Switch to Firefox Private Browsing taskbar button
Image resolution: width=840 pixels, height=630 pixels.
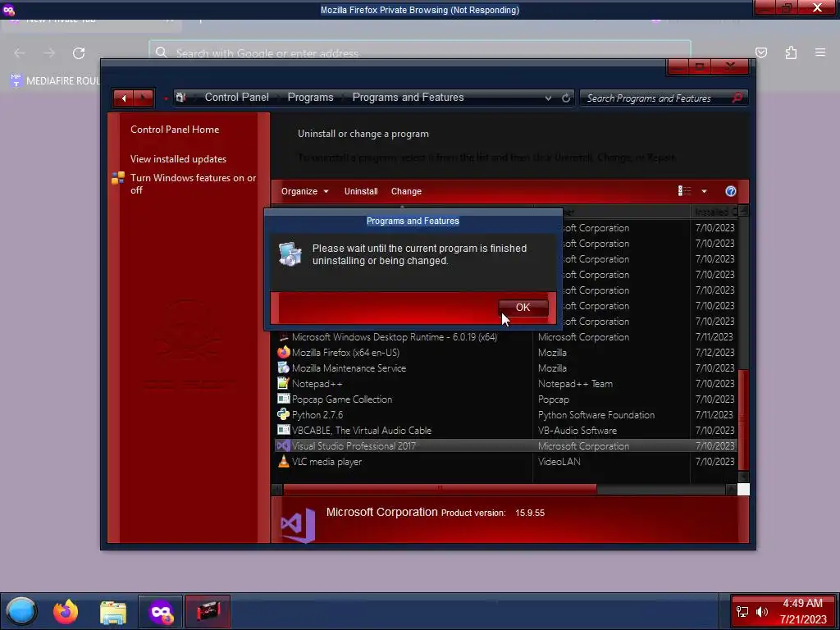[161, 611]
